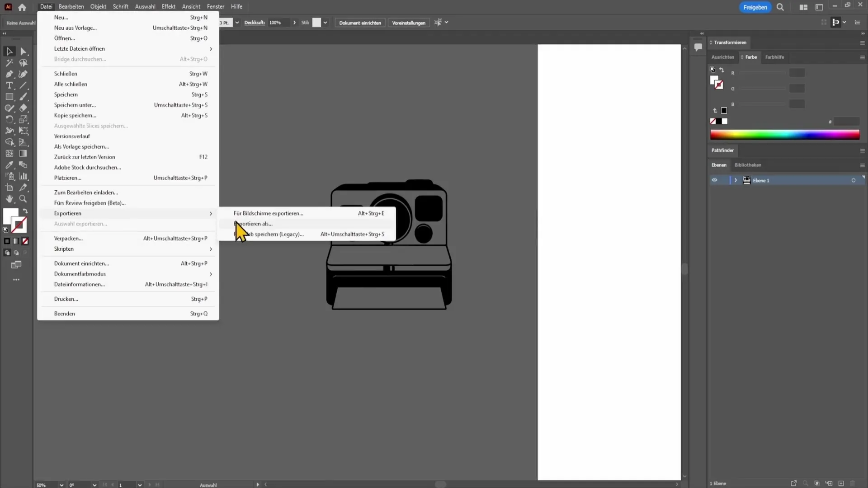The width and height of the screenshot is (868, 488).
Task: Select the Eraser tool
Action: pyautogui.click(x=24, y=108)
